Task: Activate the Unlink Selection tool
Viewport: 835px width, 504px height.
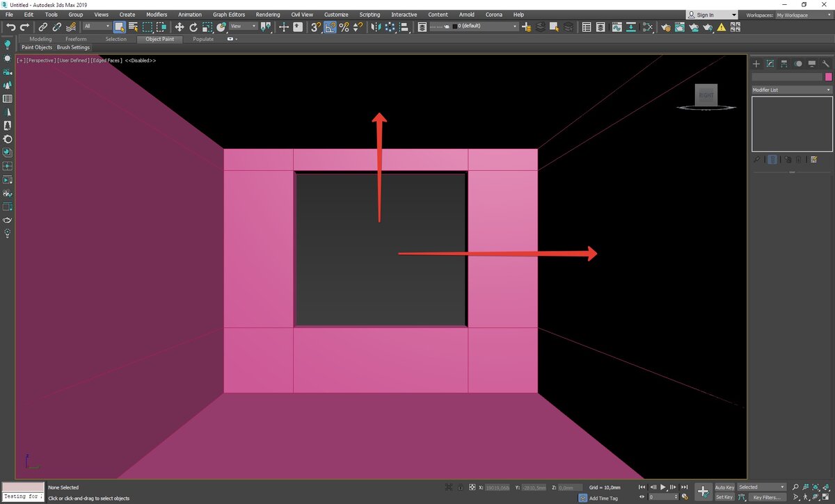Action: (x=57, y=27)
